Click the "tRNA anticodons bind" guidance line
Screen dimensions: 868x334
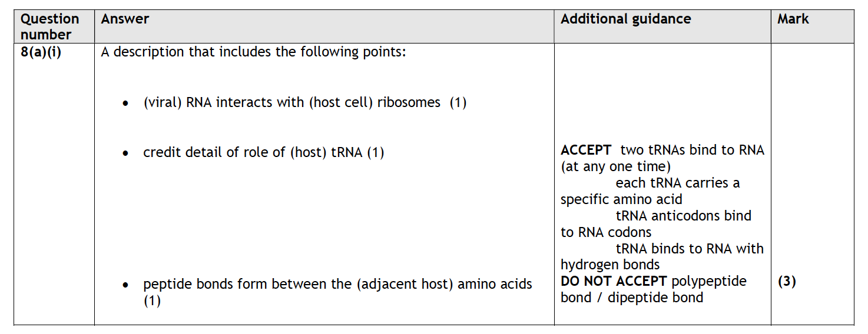683,216
